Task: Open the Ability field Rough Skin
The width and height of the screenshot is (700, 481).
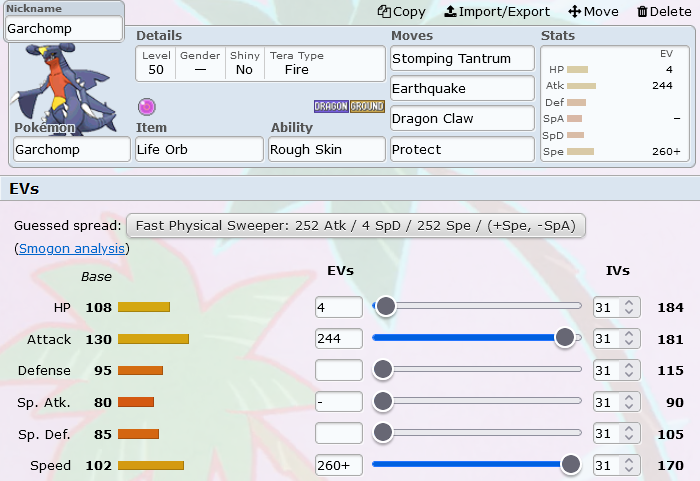Action: pos(326,150)
